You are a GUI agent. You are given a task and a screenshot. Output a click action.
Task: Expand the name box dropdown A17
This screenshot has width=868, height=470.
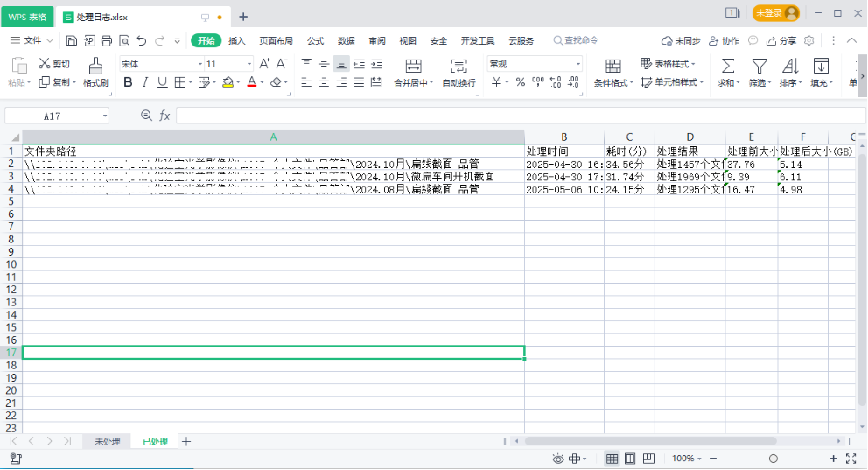tap(105, 116)
